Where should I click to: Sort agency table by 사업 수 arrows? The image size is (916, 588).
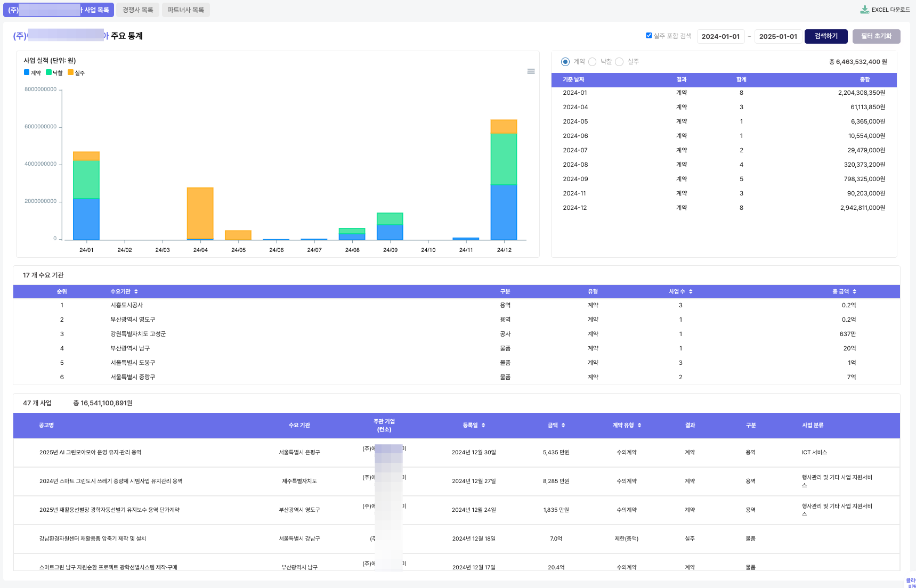(x=691, y=292)
